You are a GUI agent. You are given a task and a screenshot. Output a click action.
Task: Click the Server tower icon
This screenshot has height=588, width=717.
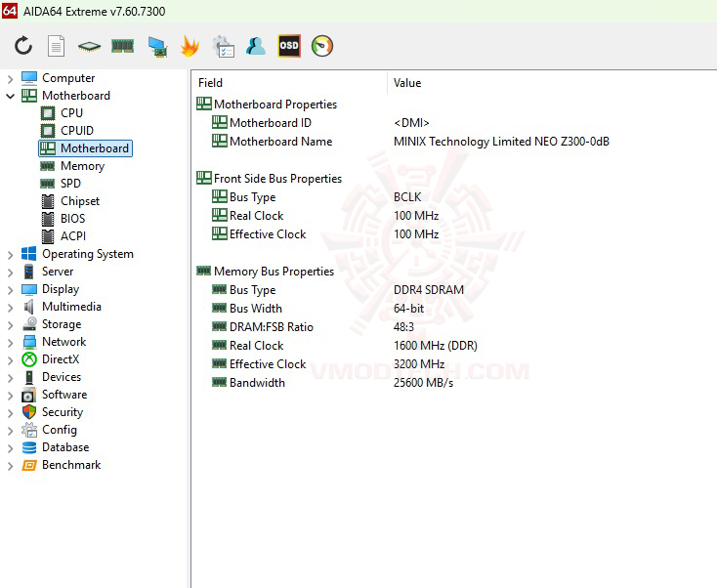pos(29,272)
